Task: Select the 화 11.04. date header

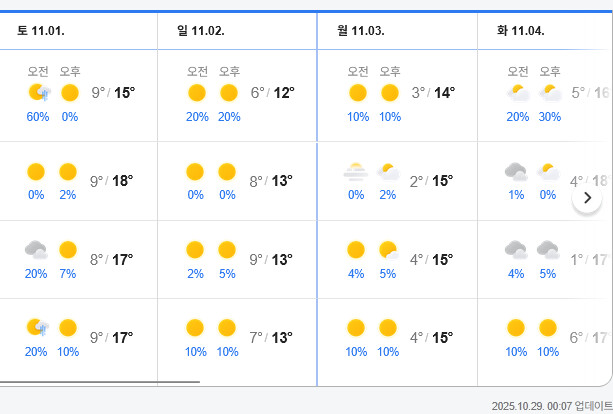Action: click(520, 31)
